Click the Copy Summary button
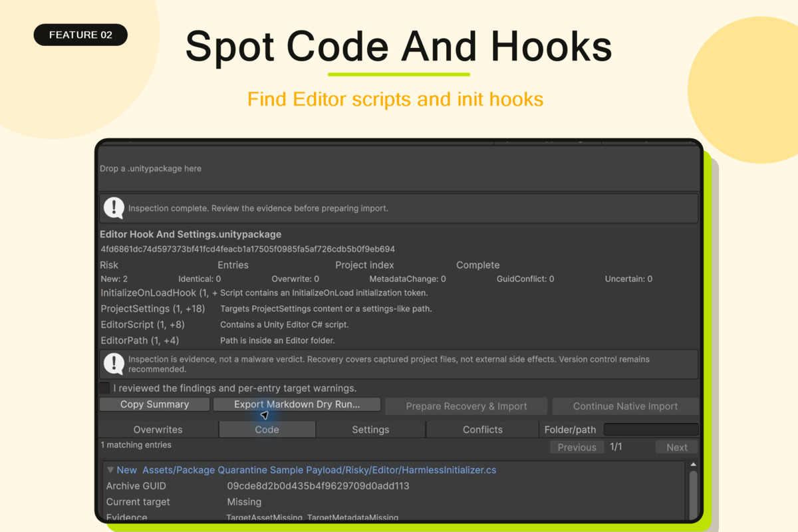 (x=154, y=404)
